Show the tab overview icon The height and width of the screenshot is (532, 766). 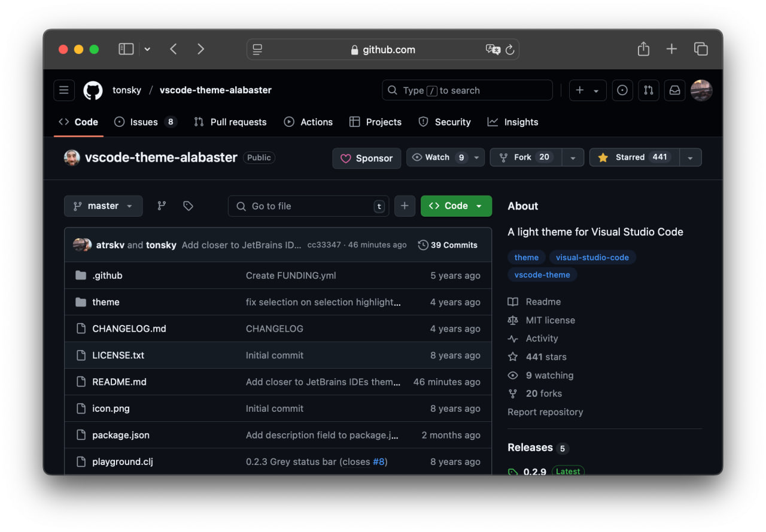(701, 49)
